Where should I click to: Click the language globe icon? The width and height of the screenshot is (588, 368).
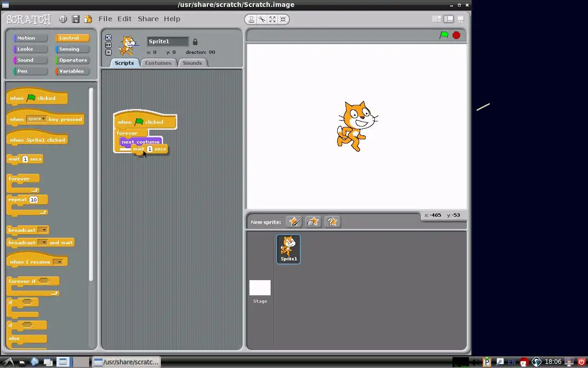(63, 19)
